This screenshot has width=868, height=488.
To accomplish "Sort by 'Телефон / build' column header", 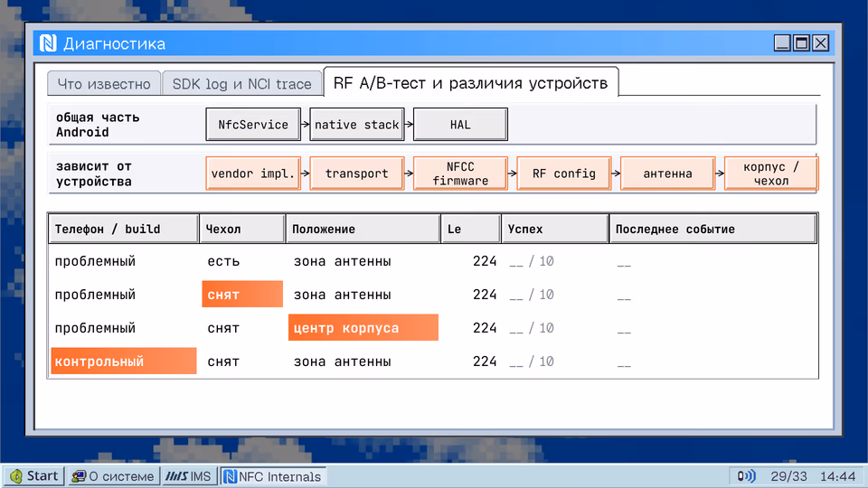I will point(124,229).
